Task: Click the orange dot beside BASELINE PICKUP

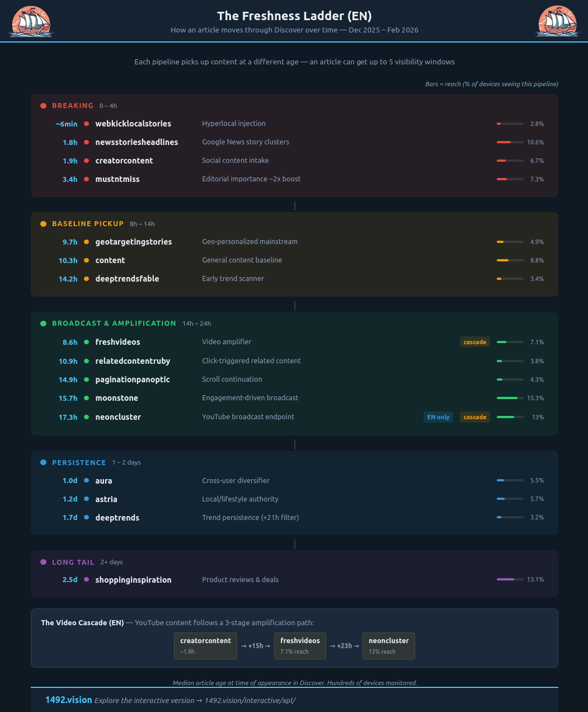Action: pyautogui.click(x=43, y=223)
